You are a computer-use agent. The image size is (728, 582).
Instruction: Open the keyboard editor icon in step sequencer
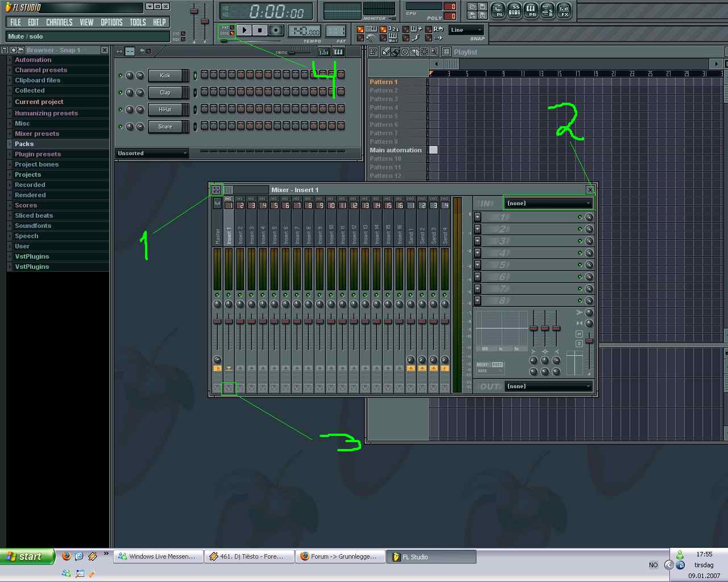point(338,52)
